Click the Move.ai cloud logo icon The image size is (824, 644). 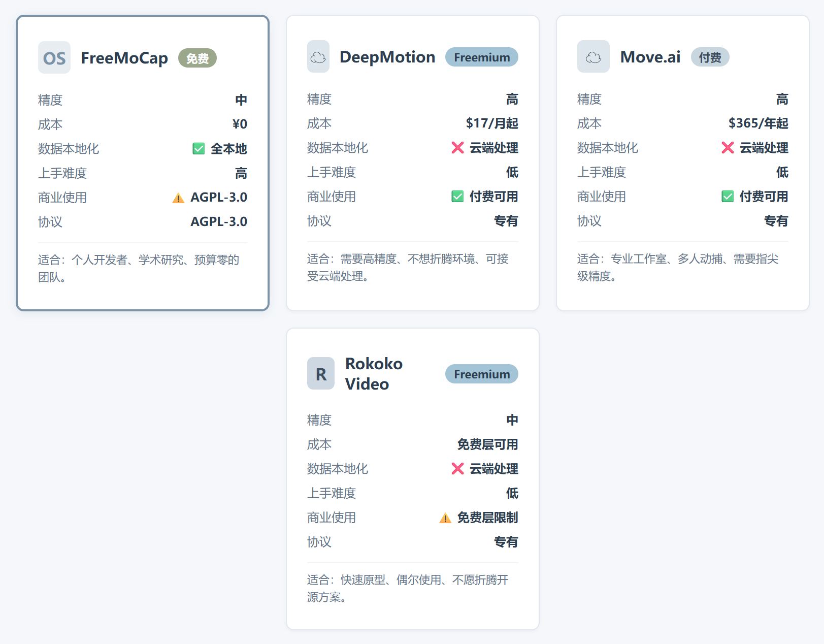point(594,57)
